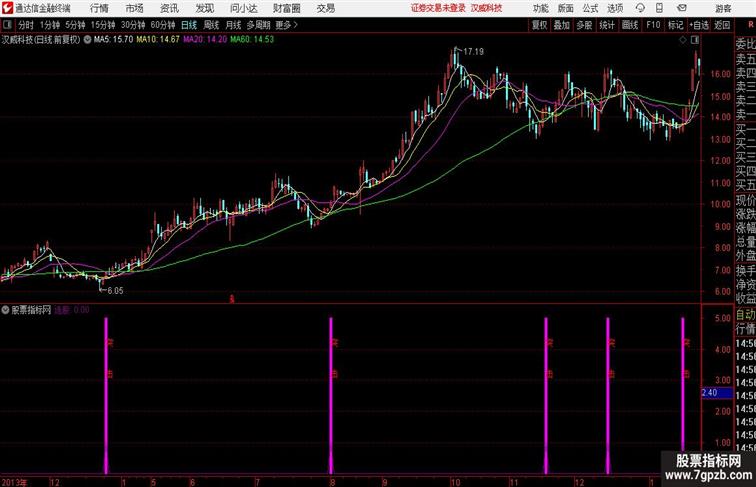Click the 游客 user label
The height and width of the screenshot is (487, 756).
click(x=723, y=8)
